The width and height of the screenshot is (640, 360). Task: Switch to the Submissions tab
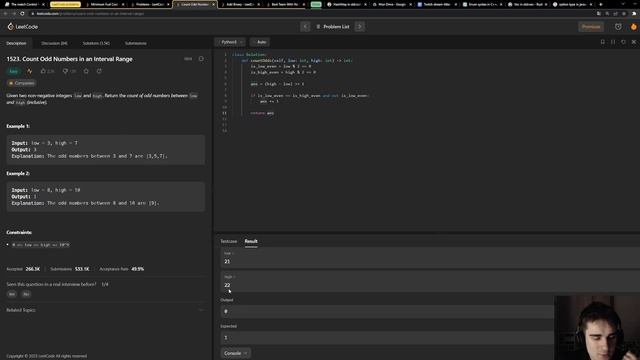tap(136, 43)
